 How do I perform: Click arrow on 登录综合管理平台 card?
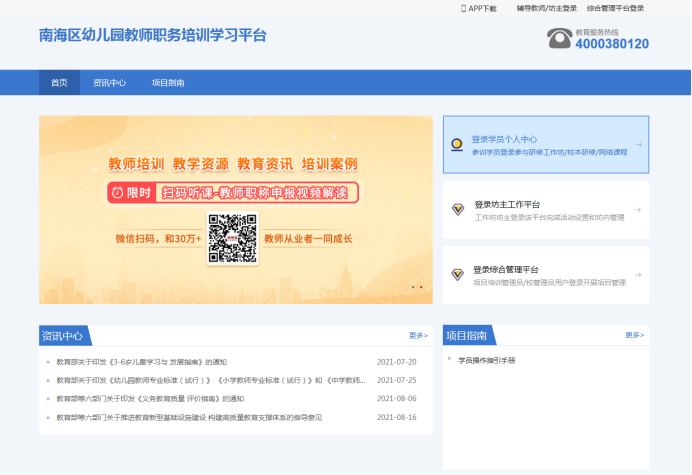(638, 275)
